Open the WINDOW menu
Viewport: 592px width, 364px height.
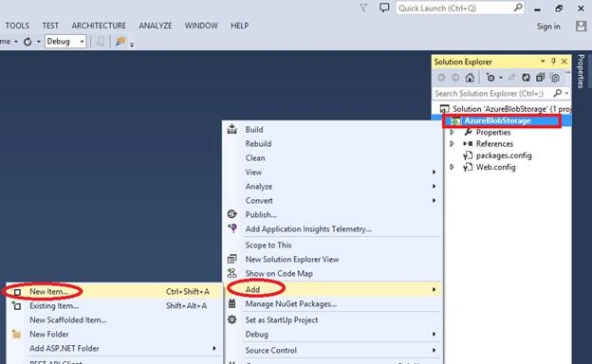tap(201, 26)
